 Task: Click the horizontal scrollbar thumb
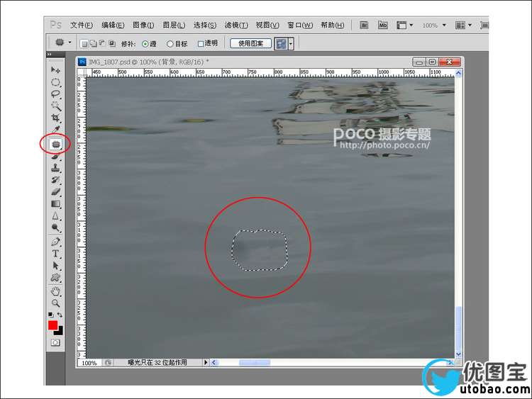click(x=255, y=362)
